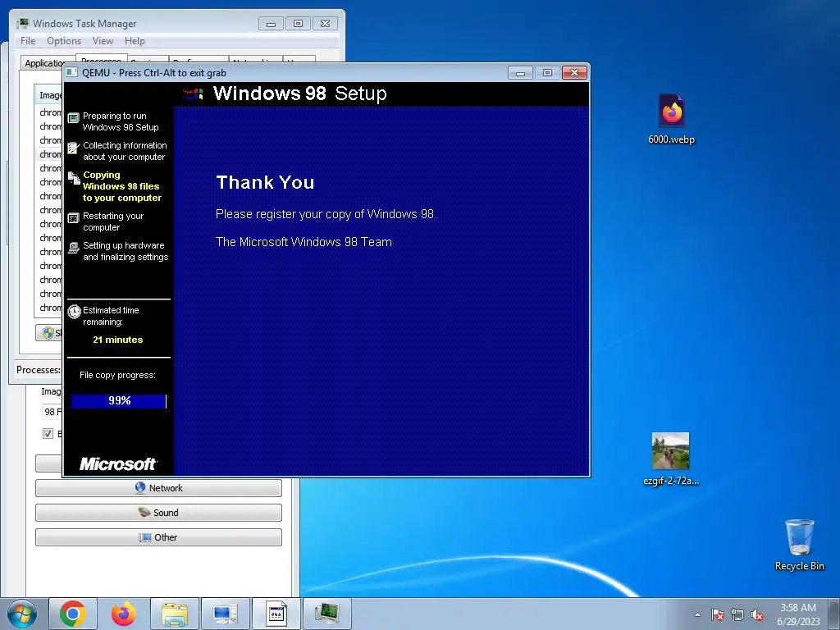Click 'Please register your copy of Windows 98.' text
The width and height of the screenshot is (840, 630).
pos(326,214)
